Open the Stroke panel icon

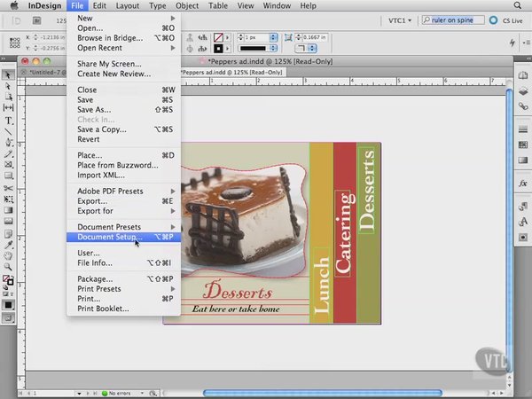pyautogui.click(x=521, y=130)
